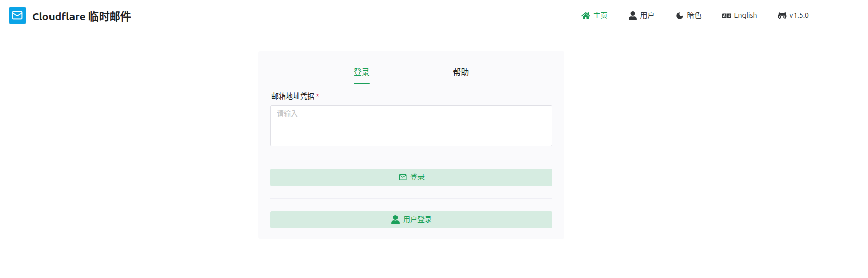Click the blue mail logo icon
This screenshot has height=278, width=868.
17,15
